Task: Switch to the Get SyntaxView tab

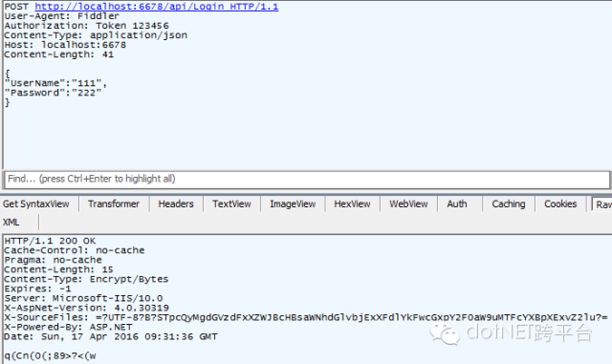Action: [36, 204]
